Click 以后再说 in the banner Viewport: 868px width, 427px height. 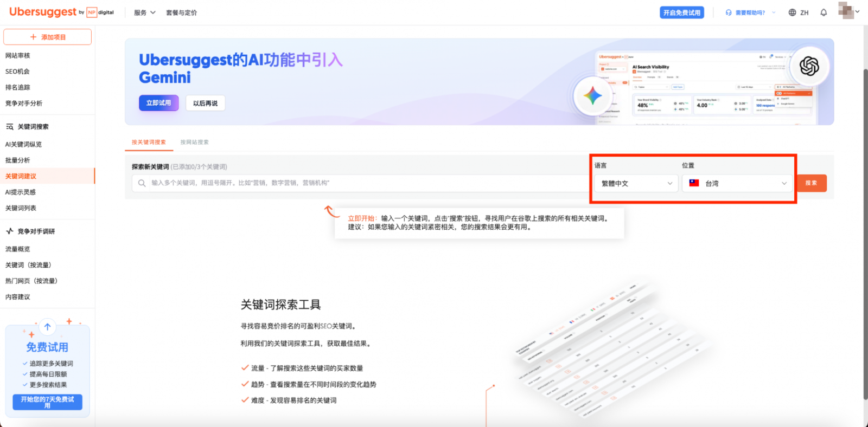pos(205,103)
